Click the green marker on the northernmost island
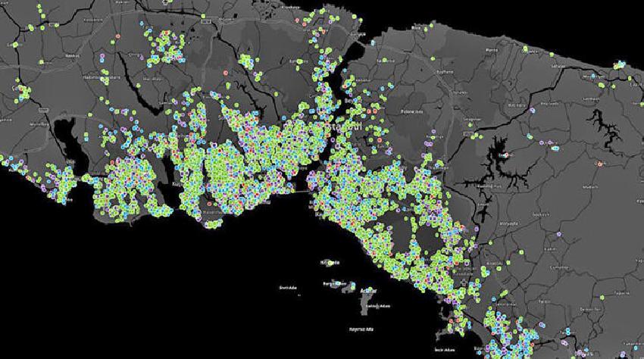Image resolution: width=644 pixels, height=359 pixels. click(330, 263)
